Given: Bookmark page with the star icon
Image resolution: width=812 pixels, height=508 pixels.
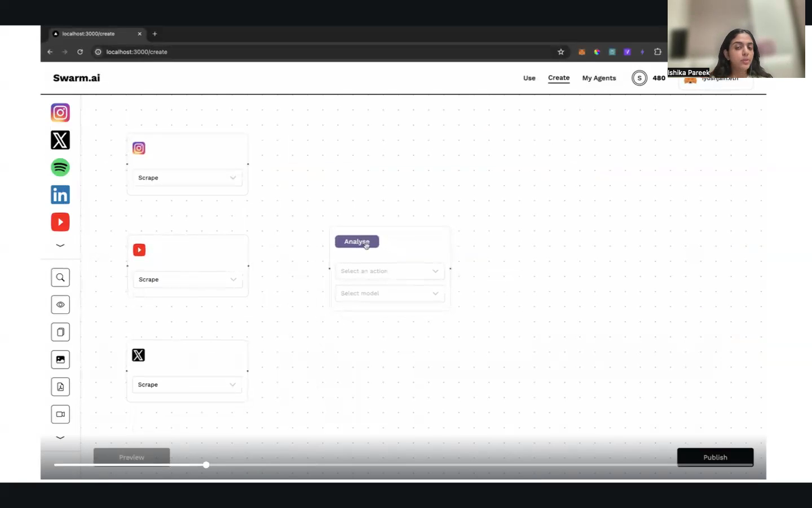Looking at the screenshot, I should tap(561, 52).
